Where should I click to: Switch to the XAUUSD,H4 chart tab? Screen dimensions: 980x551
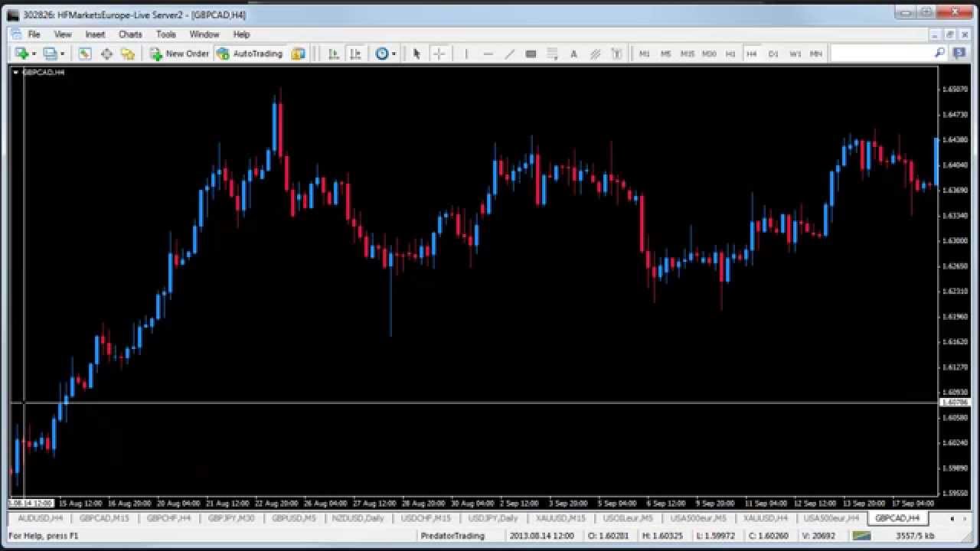(x=766, y=518)
